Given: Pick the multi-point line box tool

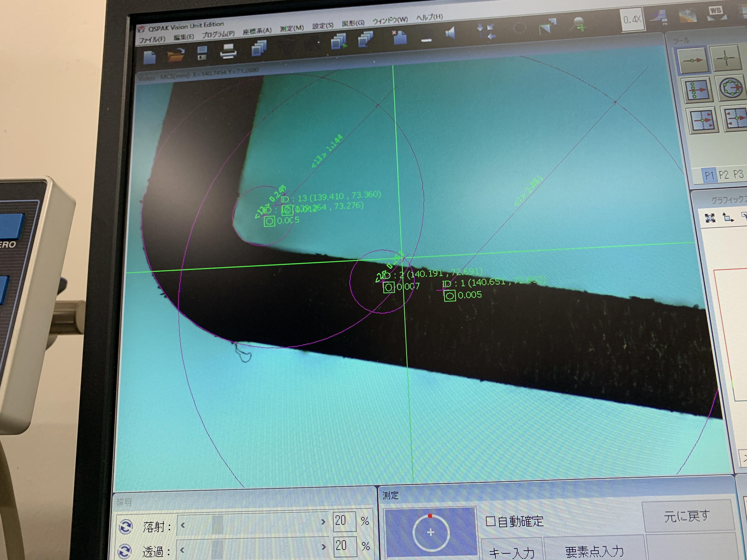Looking at the screenshot, I should 697,90.
